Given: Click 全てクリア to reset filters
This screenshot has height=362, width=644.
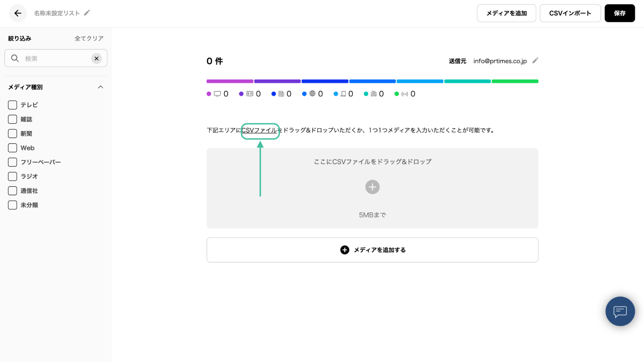Looking at the screenshot, I should tap(89, 38).
